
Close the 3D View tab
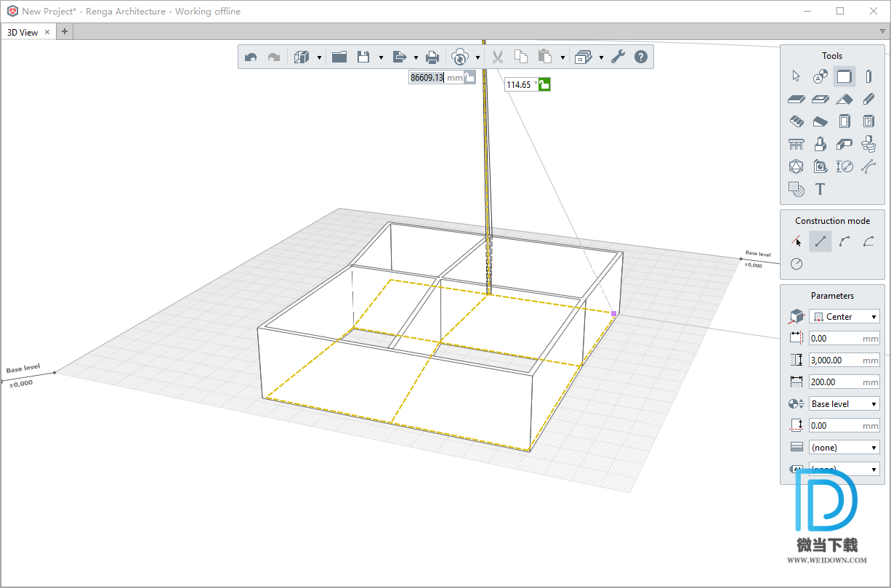(47, 32)
